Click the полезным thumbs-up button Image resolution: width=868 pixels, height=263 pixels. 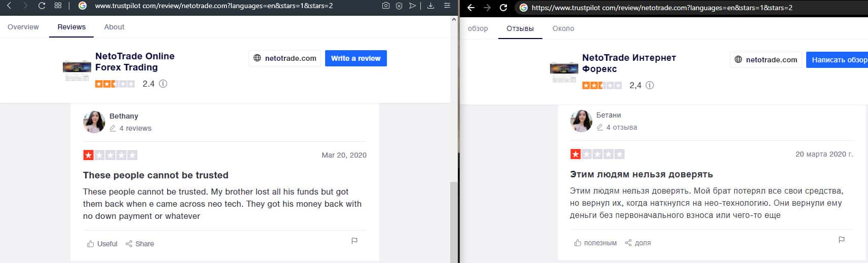(x=595, y=243)
